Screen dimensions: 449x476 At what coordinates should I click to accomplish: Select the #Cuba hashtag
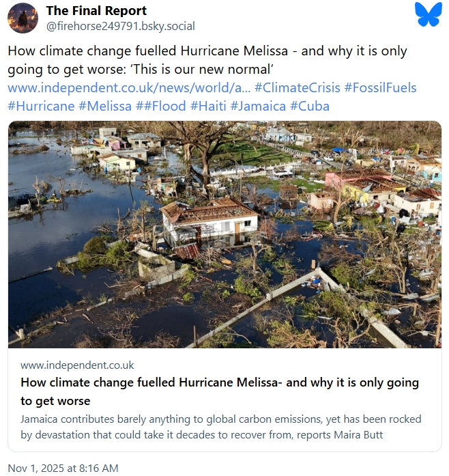(x=310, y=106)
